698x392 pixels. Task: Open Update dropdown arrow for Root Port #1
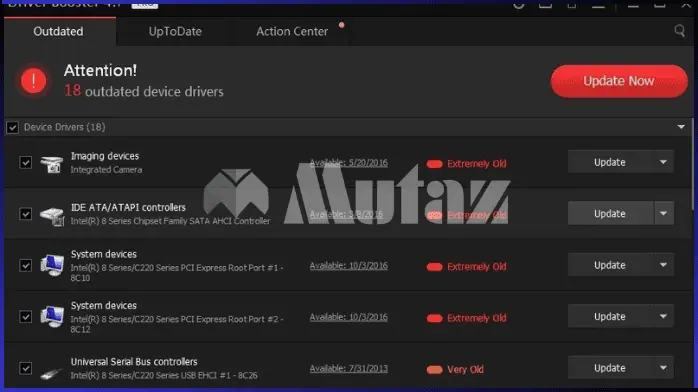663,265
